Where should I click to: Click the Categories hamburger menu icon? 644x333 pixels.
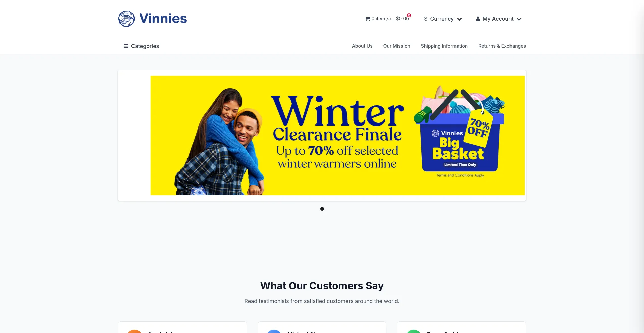126,46
